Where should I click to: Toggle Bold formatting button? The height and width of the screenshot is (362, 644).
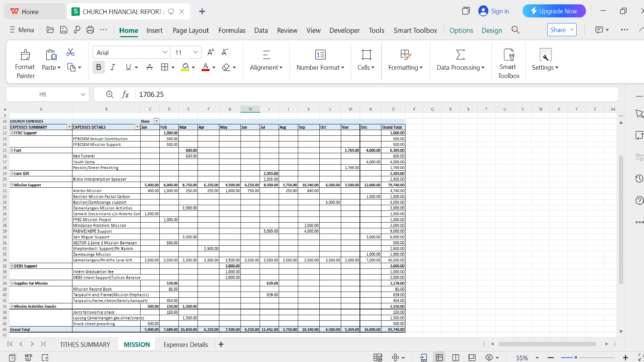click(x=99, y=67)
